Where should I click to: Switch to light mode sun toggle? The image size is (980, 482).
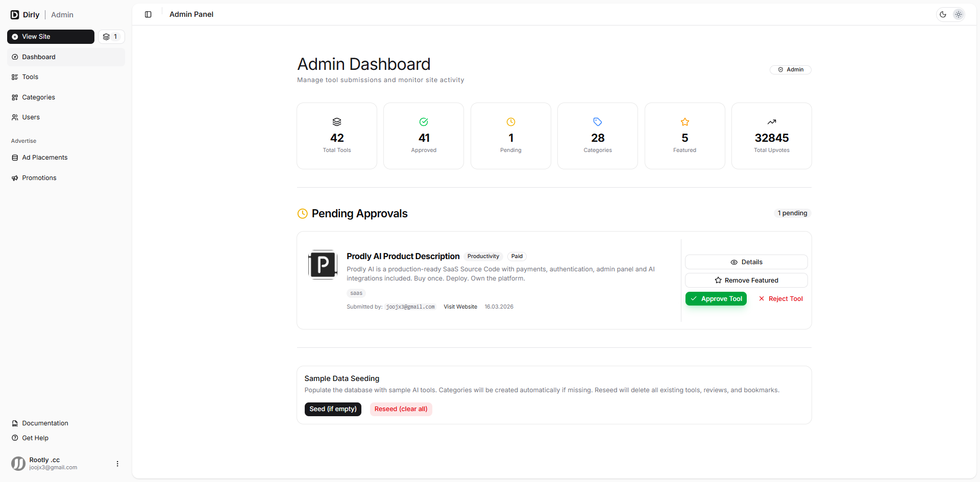958,14
